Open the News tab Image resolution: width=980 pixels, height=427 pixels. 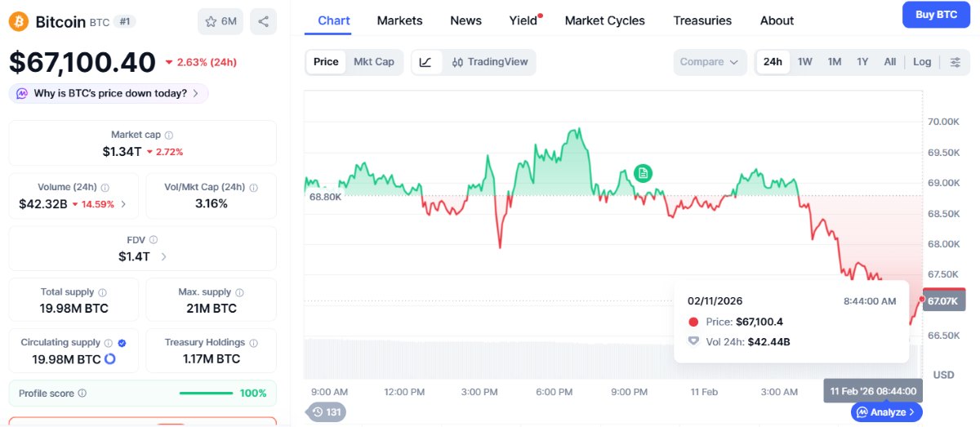pyautogui.click(x=465, y=20)
